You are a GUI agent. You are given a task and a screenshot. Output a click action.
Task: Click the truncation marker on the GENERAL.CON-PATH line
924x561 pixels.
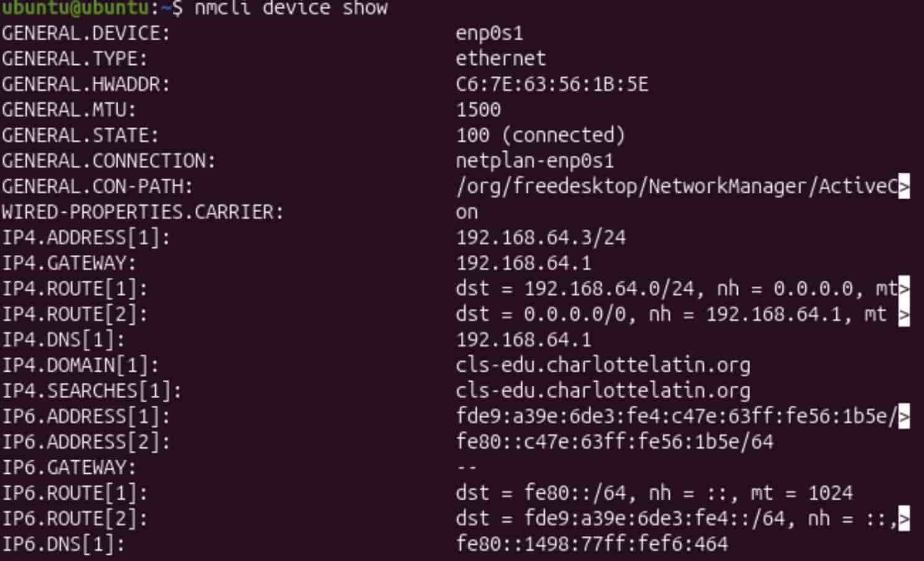[x=904, y=186]
